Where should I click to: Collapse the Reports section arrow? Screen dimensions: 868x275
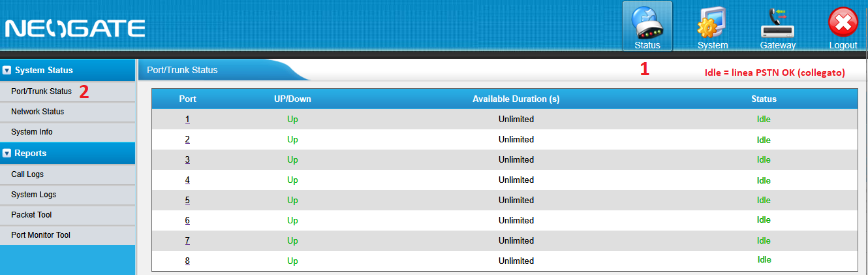pos(7,154)
